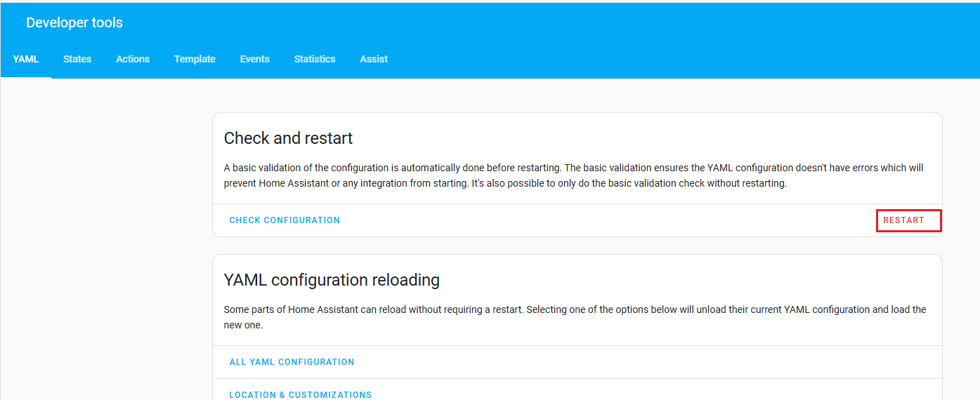Image resolution: width=980 pixels, height=400 pixels.
Task: Click the Developer tools title
Action: click(x=74, y=22)
